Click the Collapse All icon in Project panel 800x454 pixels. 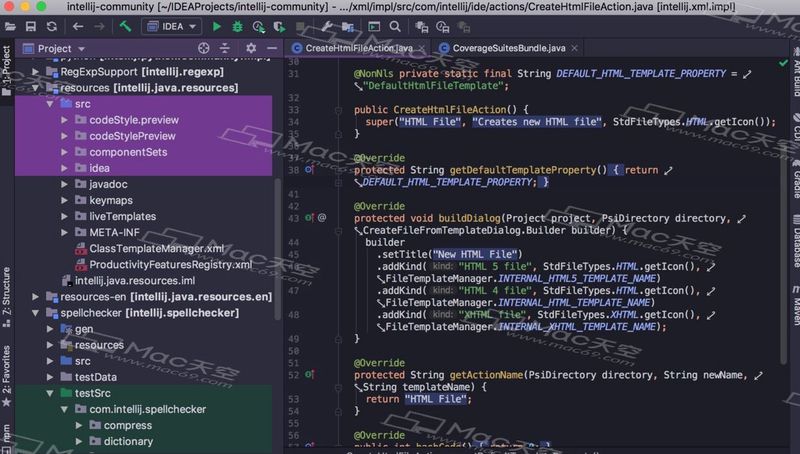pos(225,48)
